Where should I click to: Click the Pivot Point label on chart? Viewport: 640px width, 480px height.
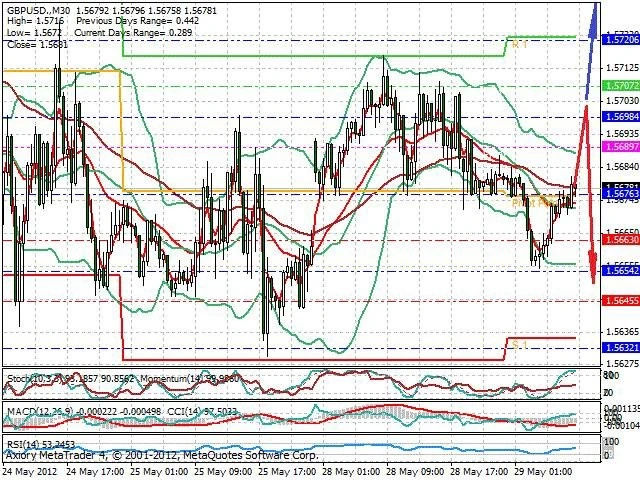coord(532,202)
